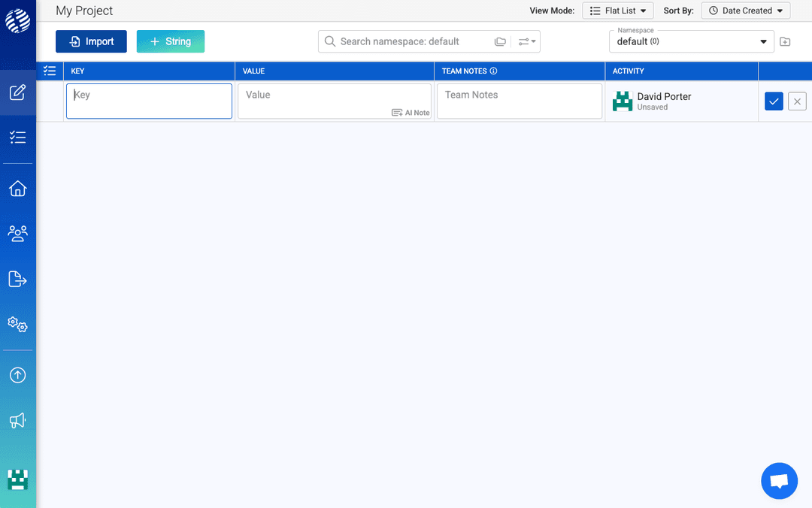Select the edit/compose icon in sidebar
The image size is (812, 508).
17,92
